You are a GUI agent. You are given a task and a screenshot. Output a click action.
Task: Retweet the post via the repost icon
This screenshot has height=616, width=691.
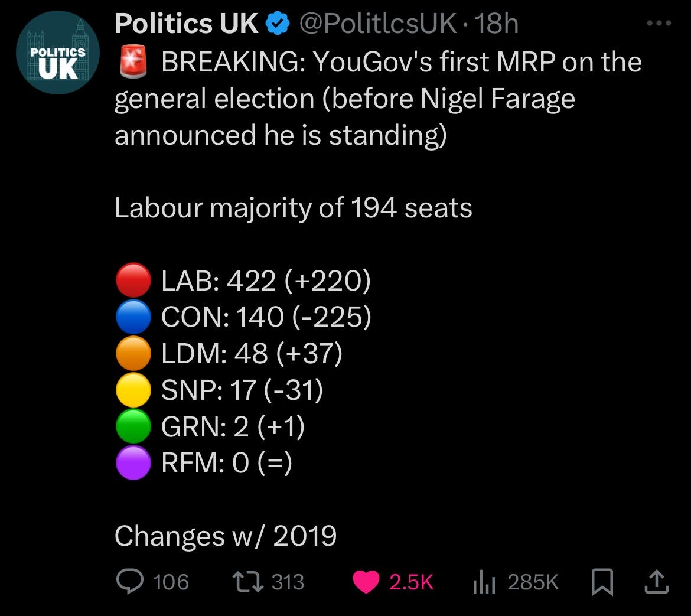248,581
